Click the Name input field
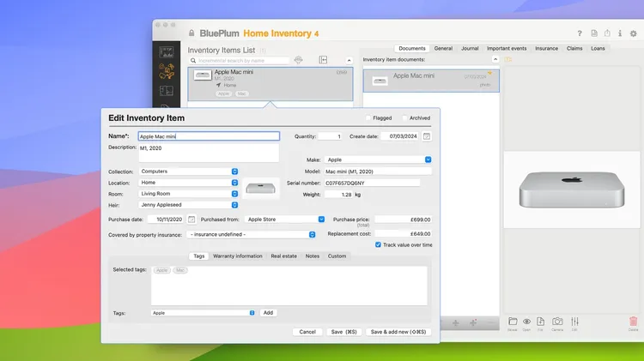This screenshot has width=644, height=361. pos(209,136)
